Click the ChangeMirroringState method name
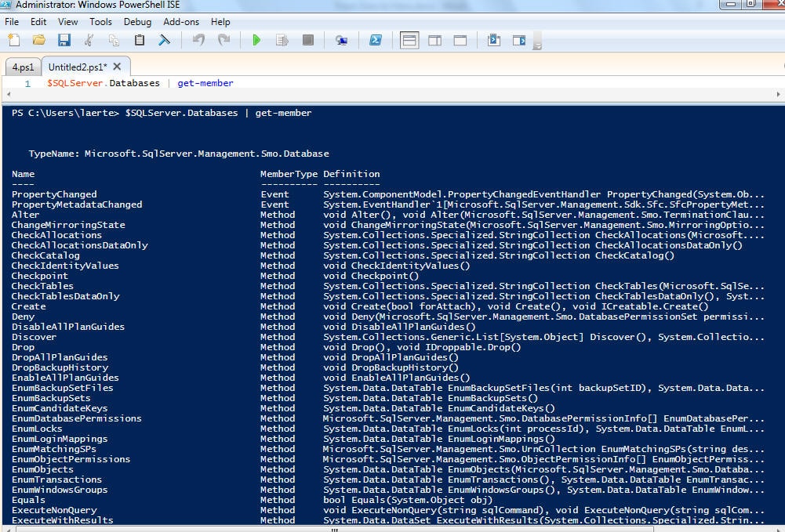Screen dimensions: 785x532 68,225
